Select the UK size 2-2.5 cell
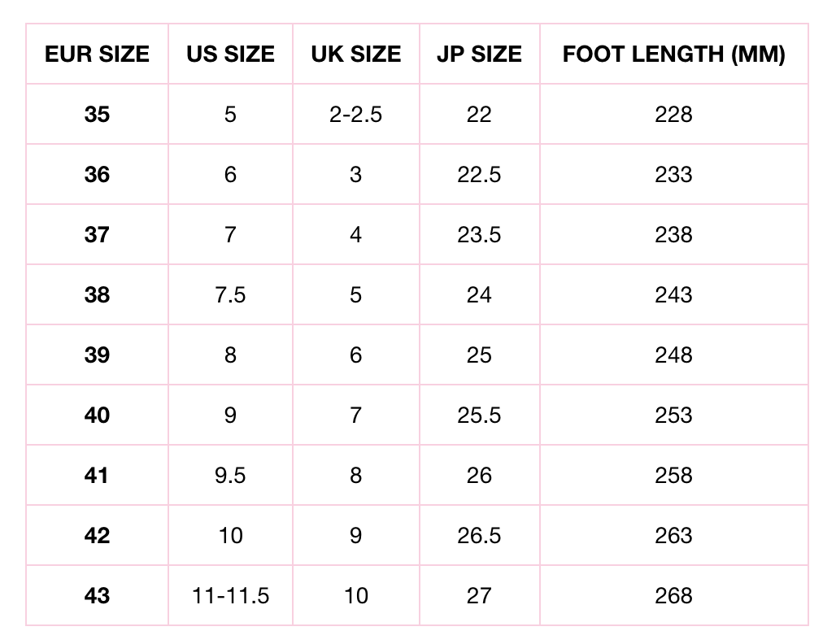The image size is (836, 644). [355, 115]
